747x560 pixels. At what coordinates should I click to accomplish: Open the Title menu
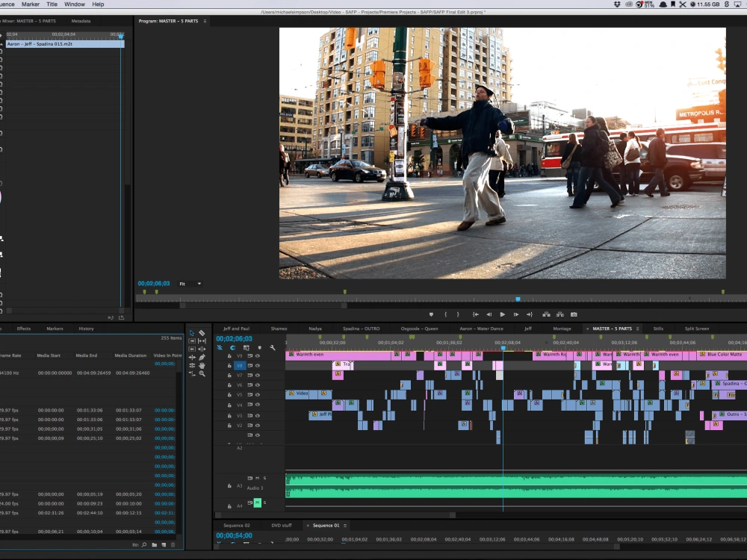pos(52,4)
